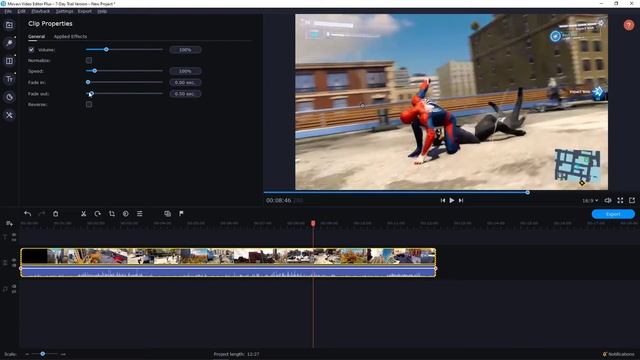640x360 pixels.
Task: Open Notifications in the status bar
Action: [x=619, y=354]
